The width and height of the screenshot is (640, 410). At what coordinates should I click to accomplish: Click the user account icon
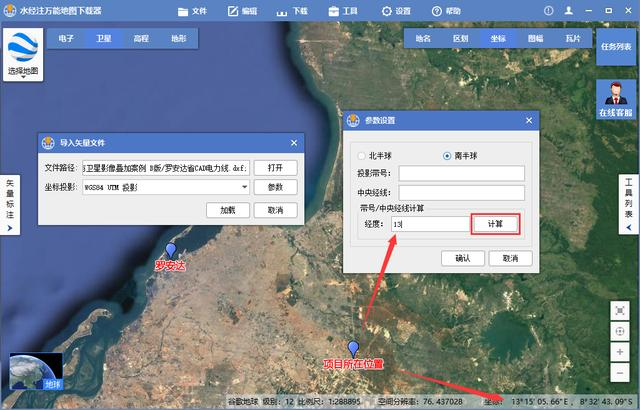[569, 11]
